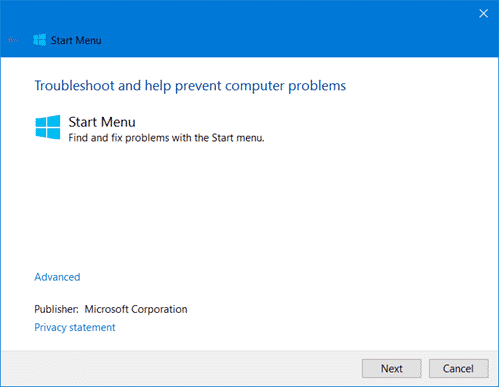
Task: Click the small Start Menu icon in header
Action: point(40,40)
